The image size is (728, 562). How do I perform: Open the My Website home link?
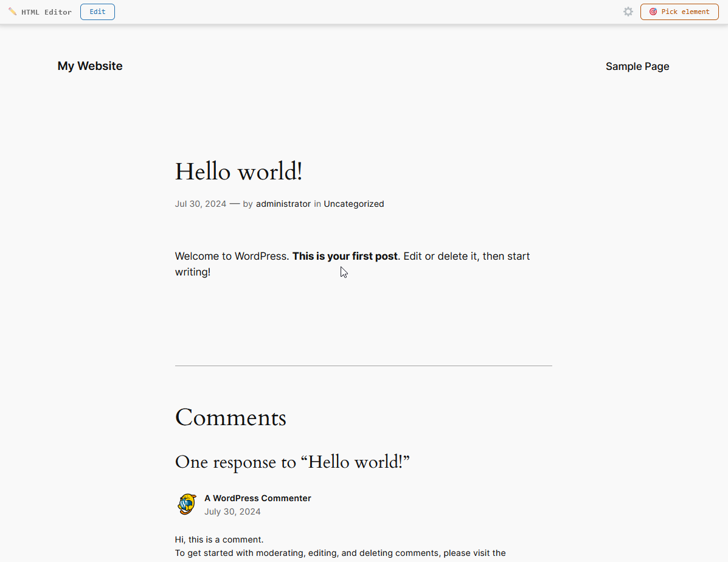pos(90,66)
